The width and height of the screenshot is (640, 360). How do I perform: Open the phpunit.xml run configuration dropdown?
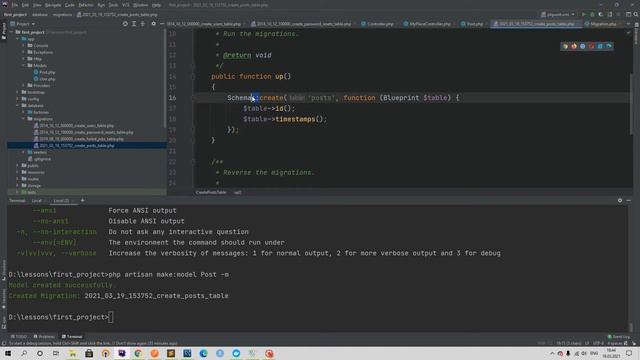tap(558, 14)
